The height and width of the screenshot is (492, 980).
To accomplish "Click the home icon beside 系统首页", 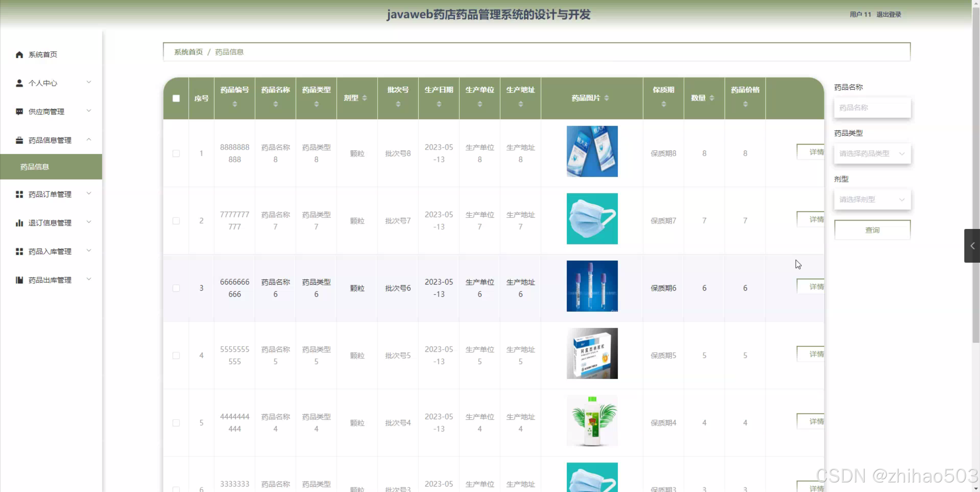I will click(x=19, y=55).
